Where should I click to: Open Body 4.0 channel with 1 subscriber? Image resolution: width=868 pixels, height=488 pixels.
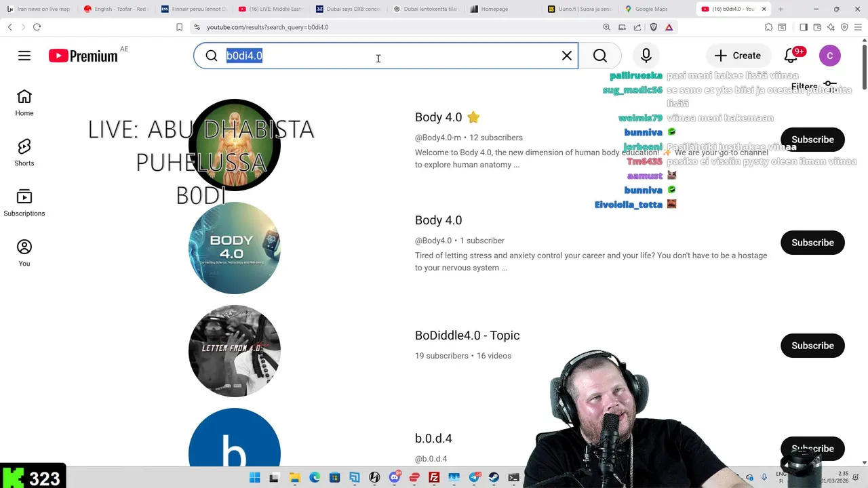[x=438, y=220]
